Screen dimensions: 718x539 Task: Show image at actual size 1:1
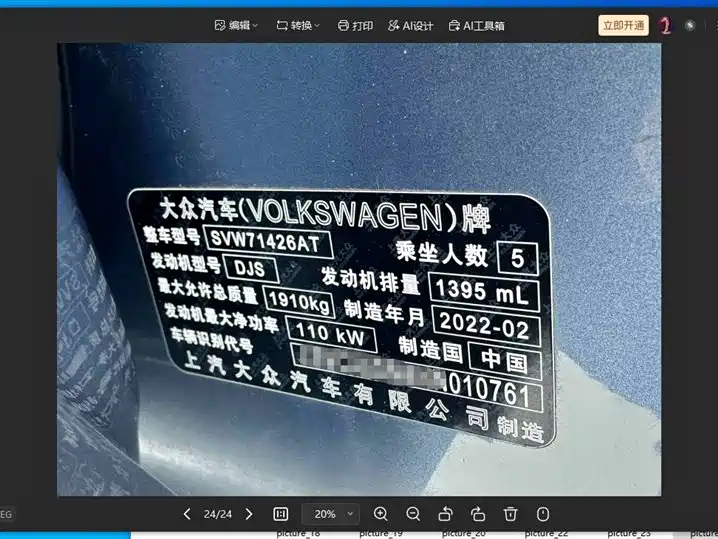[x=281, y=514]
